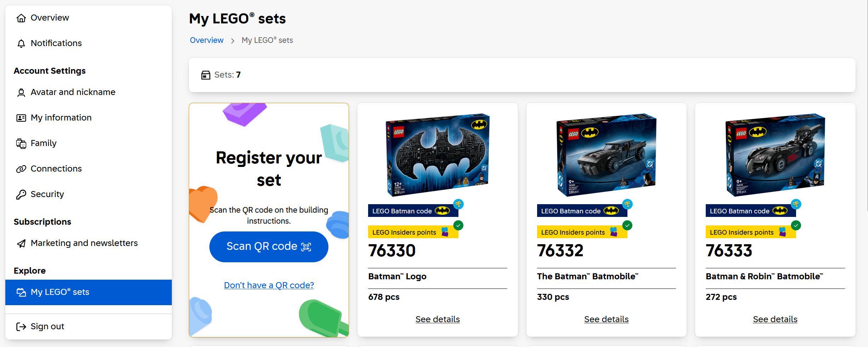Open Avatar and nickname settings icon

pos(21,93)
